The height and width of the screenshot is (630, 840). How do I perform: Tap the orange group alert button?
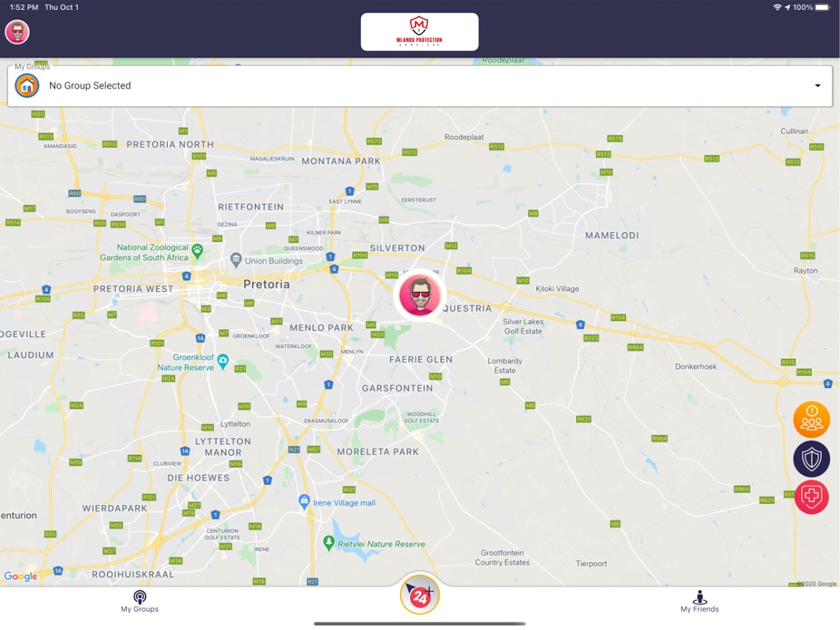coord(811,419)
